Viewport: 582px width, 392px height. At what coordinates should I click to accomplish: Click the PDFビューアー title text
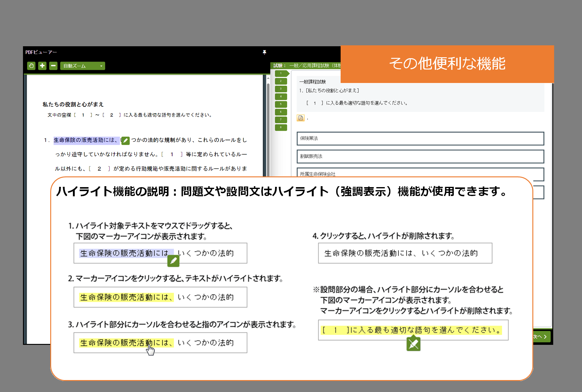(x=41, y=52)
